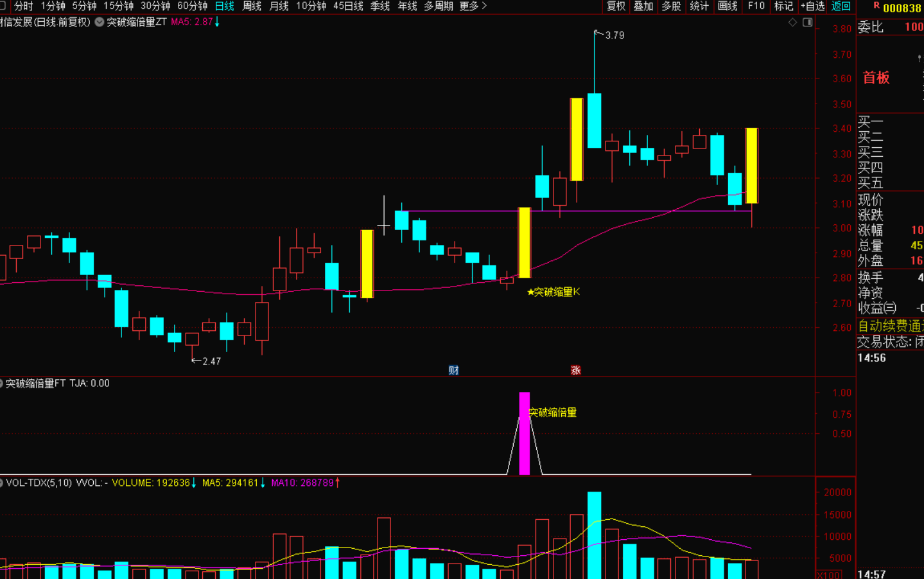924x579 pixels.
Task: Toggle the side panel layout icon
Action: click(808, 22)
